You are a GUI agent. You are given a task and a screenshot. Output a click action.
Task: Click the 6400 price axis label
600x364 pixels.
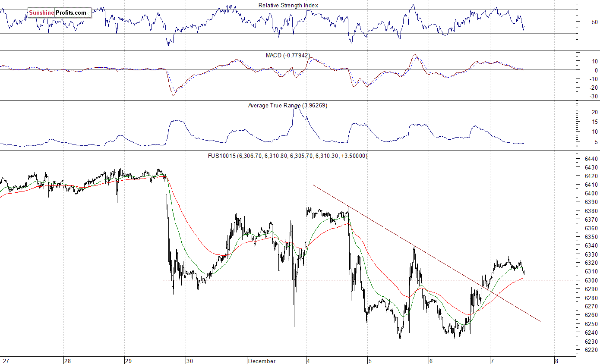tap(591, 193)
